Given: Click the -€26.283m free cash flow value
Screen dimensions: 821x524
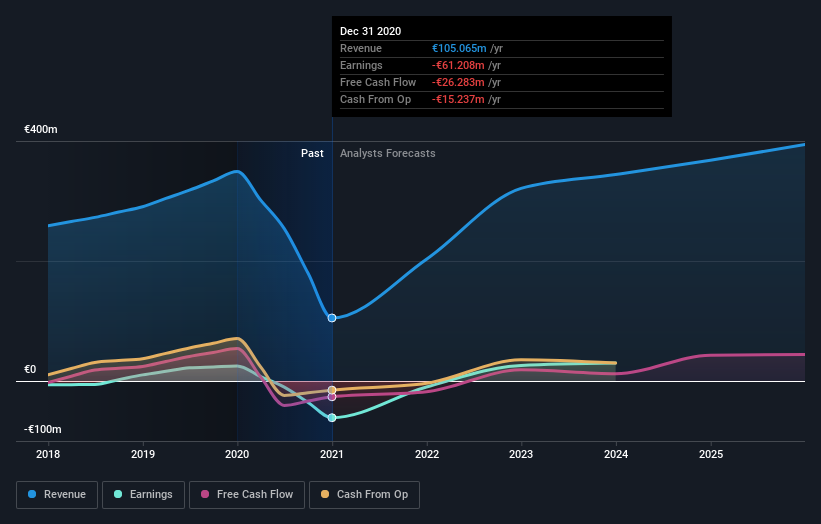Looking at the screenshot, I should click(458, 82).
